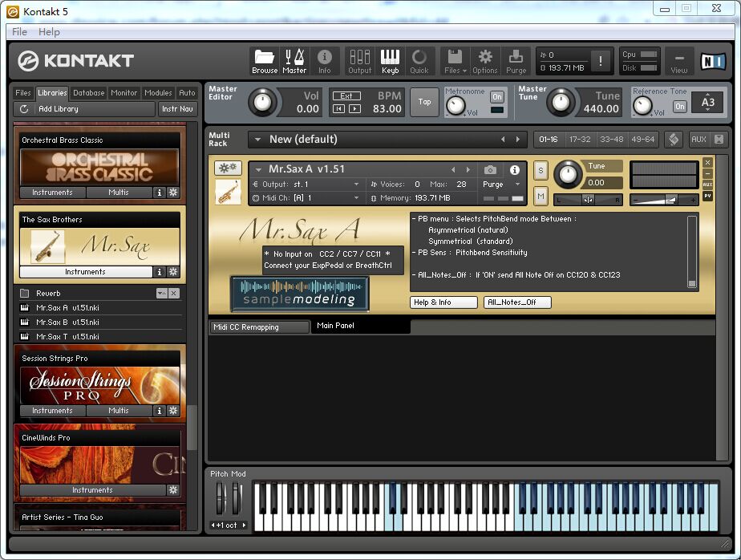Open the Midi CC Remapping tab
Viewport: 741px width, 560px height.
point(258,327)
